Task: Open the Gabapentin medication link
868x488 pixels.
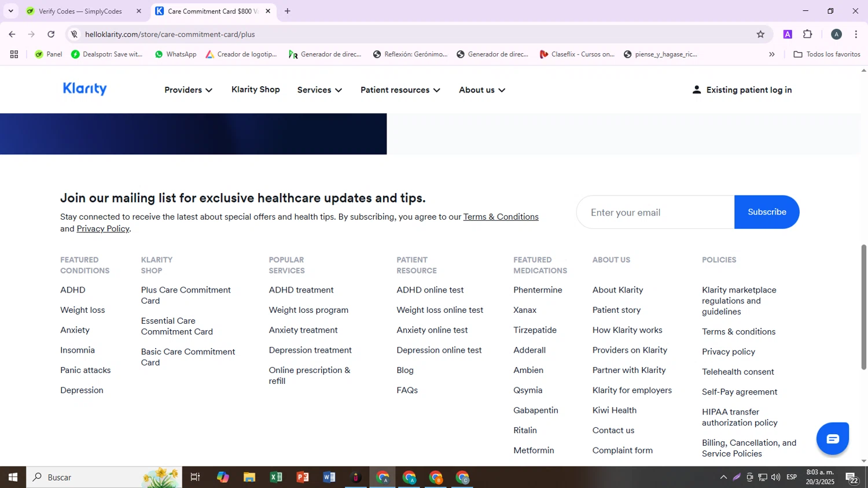Action: tap(536, 410)
